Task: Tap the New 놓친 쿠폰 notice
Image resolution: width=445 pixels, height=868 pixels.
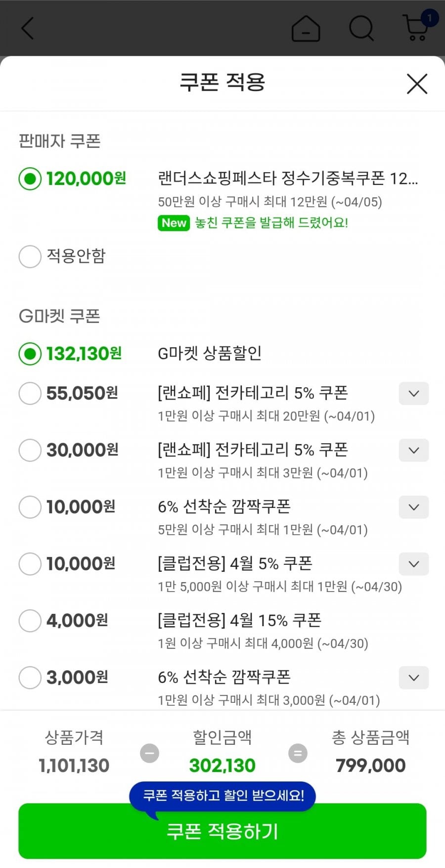Action: tap(253, 223)
